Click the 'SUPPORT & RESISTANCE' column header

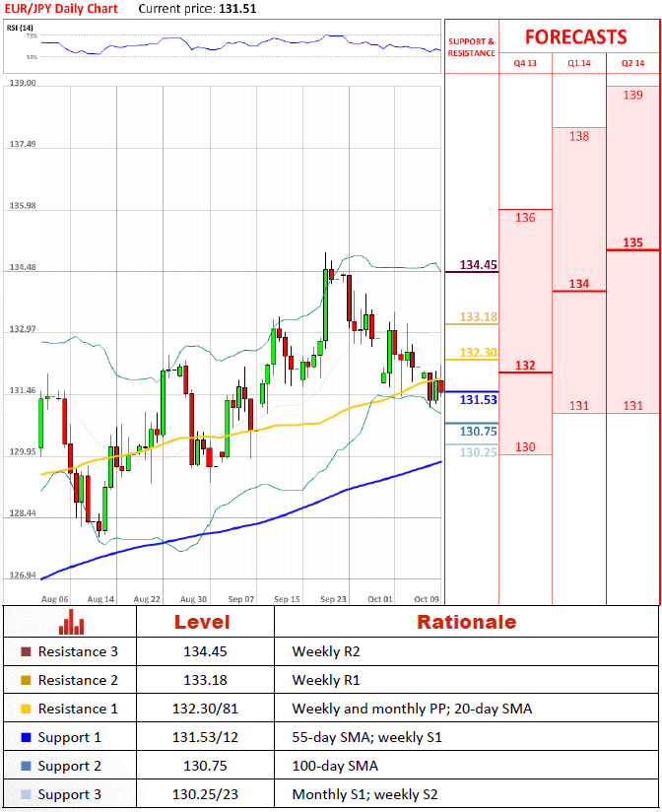click(x=471, y=47)
